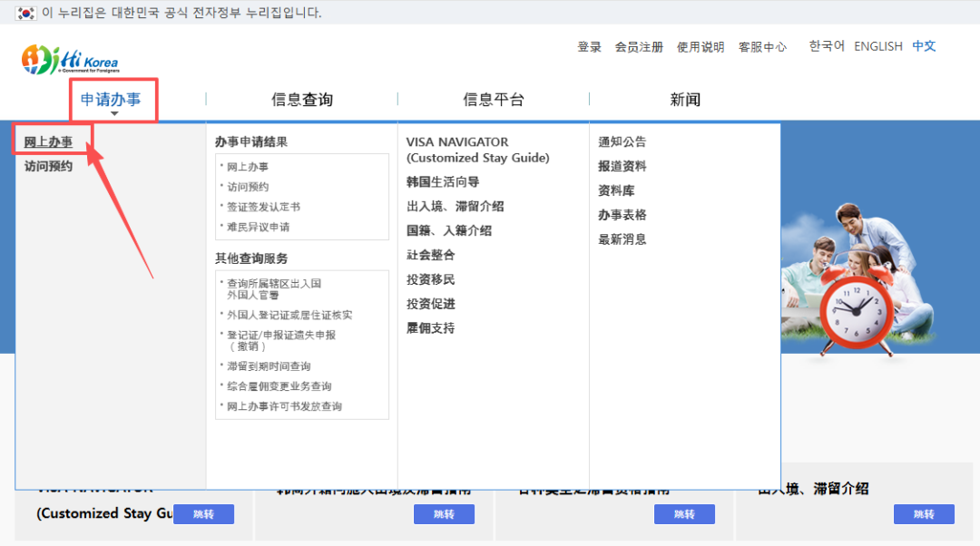This screenshot has height=546, width=980.
Task: Open 滞留到期时间查询
Action: click(269, 366)
